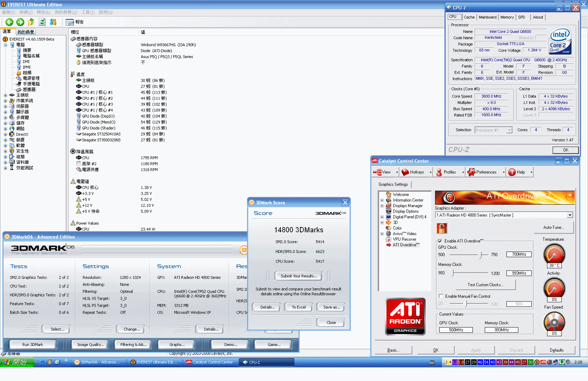
Task: Click the orange round icon in 3DMark06 header
Action: [244, 250]
